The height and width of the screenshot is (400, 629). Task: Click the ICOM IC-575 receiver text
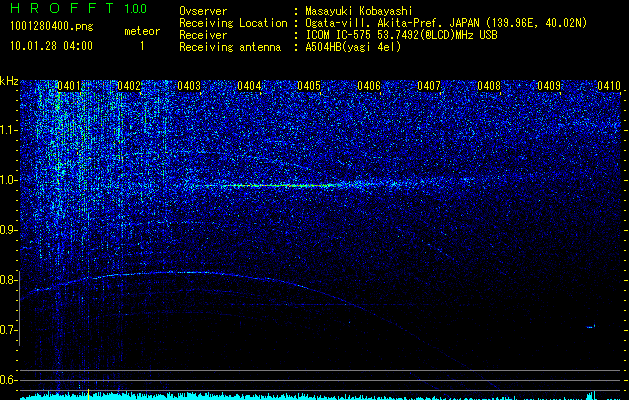[x=401, y=35]
